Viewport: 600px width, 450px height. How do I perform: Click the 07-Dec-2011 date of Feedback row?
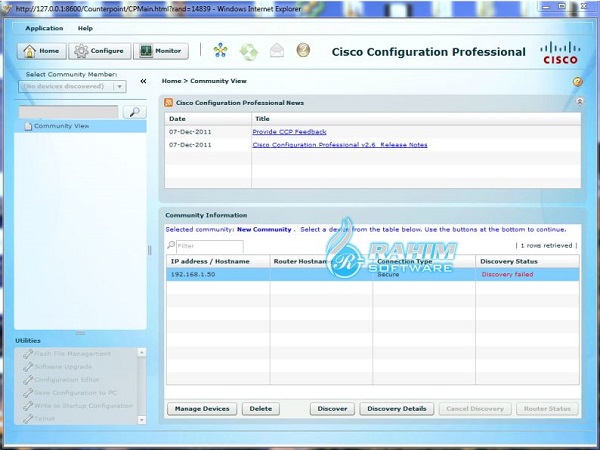190,132
